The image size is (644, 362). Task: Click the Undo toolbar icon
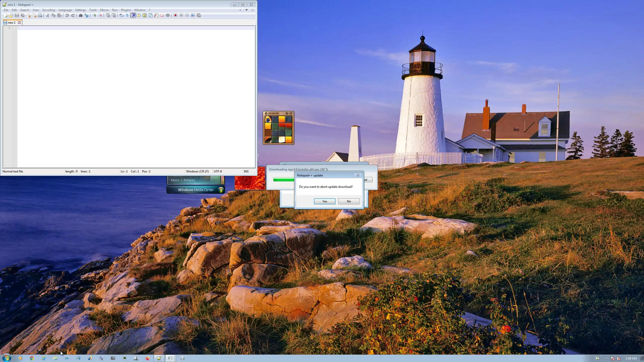click(67, 15)
